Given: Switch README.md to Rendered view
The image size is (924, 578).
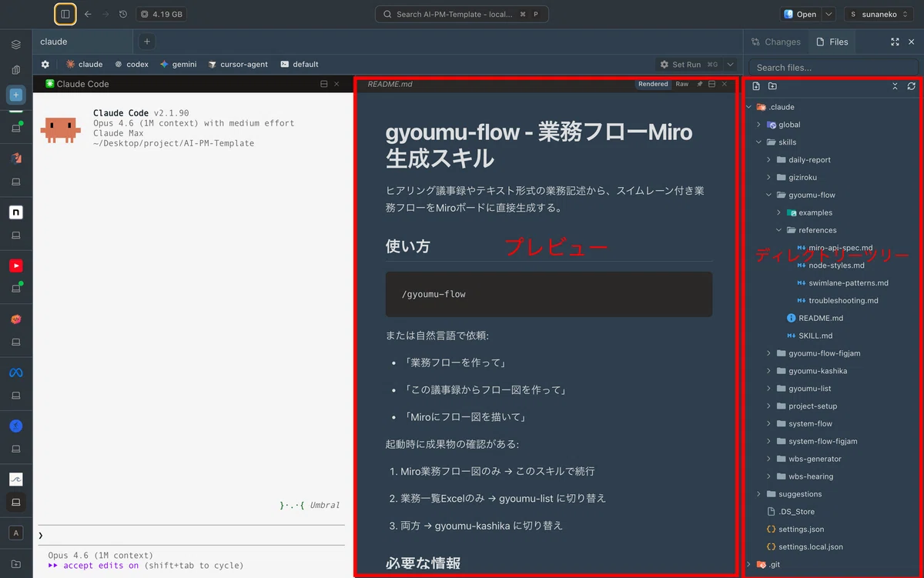Looking at the screenshot, I should 653,84.
